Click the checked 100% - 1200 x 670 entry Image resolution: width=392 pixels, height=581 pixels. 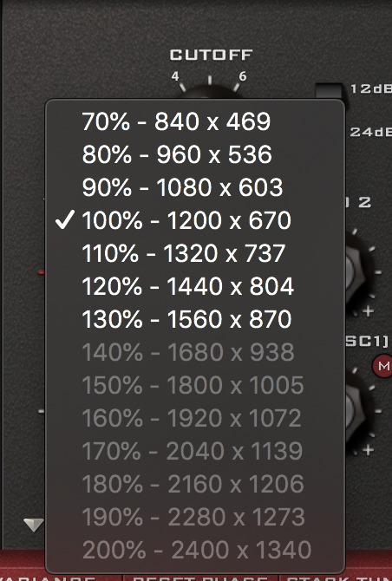point(195,220)
